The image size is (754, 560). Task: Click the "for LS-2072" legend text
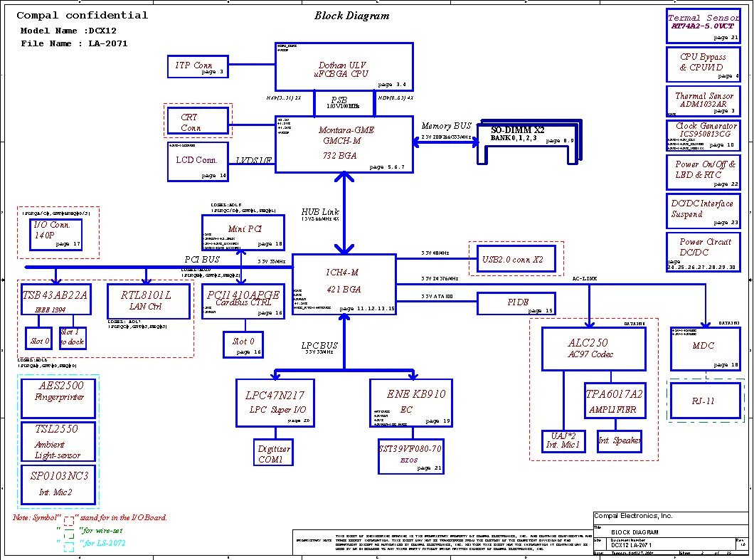coord(103,543)
